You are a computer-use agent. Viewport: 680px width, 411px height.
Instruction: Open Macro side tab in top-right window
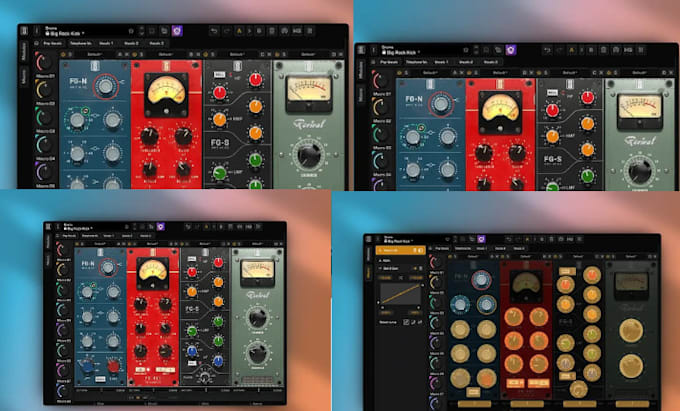click(361, 94)
